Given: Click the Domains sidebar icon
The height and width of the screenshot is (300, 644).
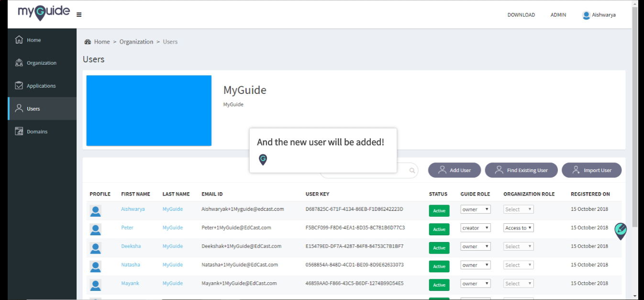Looking at the screenshot, I should click(x=19, y=131).
